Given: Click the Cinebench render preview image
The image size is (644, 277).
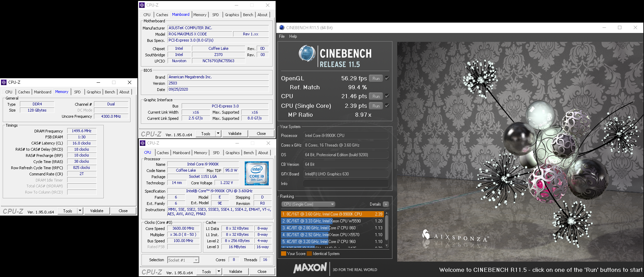Looking at the screenshot, I should click(x=520, y=152).
